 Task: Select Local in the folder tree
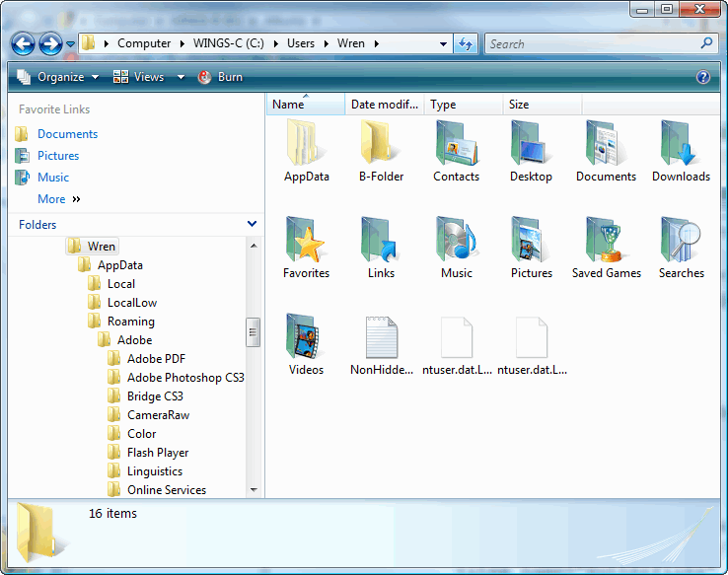(x=121, y=284)
